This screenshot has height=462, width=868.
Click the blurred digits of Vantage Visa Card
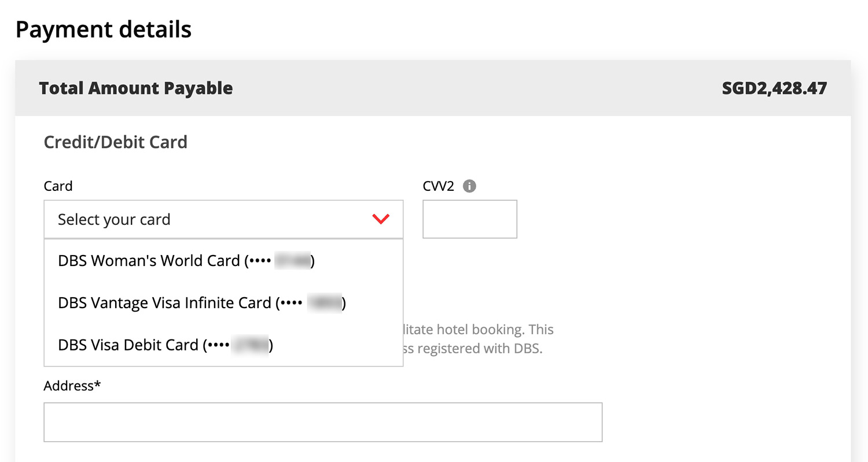[324, 303]
